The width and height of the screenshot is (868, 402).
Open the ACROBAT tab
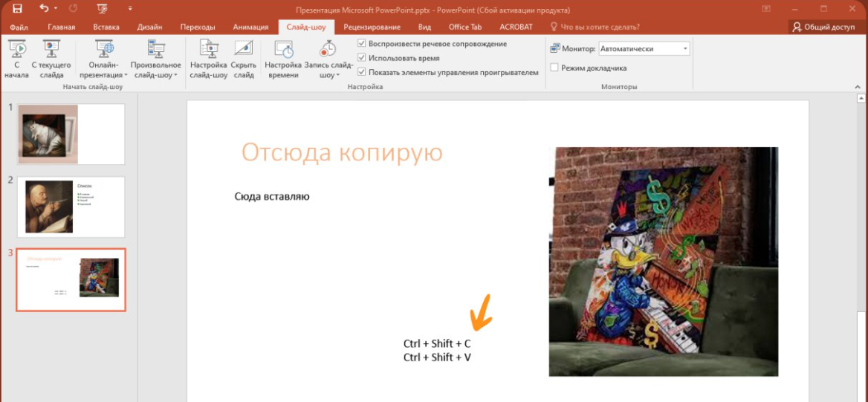pos(516,27)
